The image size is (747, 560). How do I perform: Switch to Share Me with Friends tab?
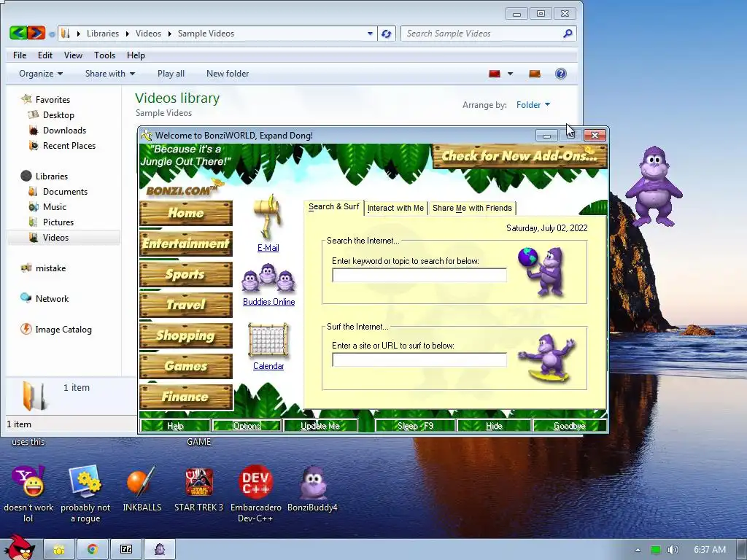click(x=472, y=208)
